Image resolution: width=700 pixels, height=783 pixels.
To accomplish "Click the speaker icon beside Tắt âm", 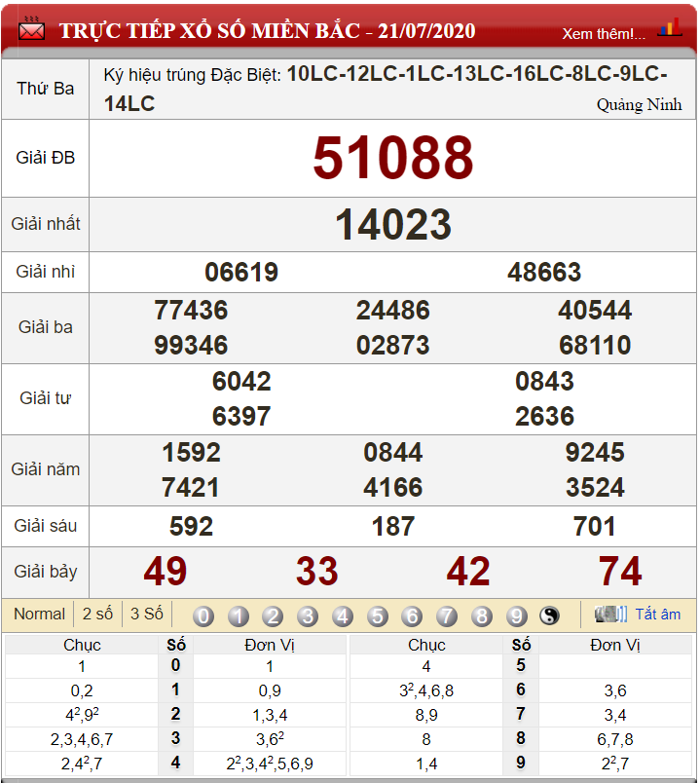I will tap(610, 614).
